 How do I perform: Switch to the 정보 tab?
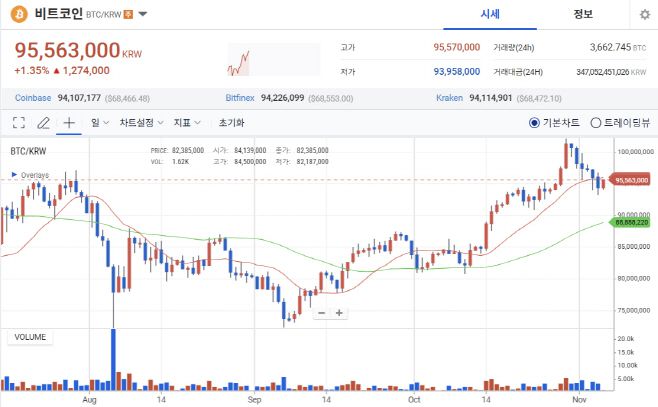(x=582, y=14)
